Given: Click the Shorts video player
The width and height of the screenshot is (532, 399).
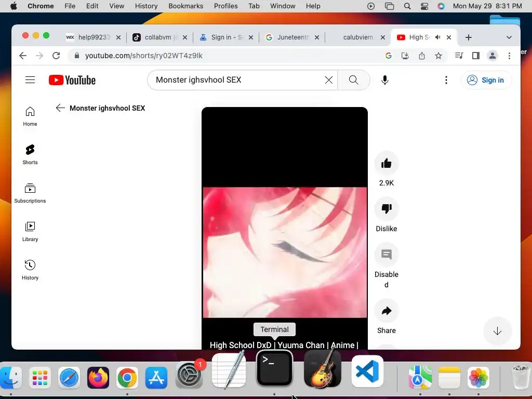Looking at the screenshot, I should [285, 228].
